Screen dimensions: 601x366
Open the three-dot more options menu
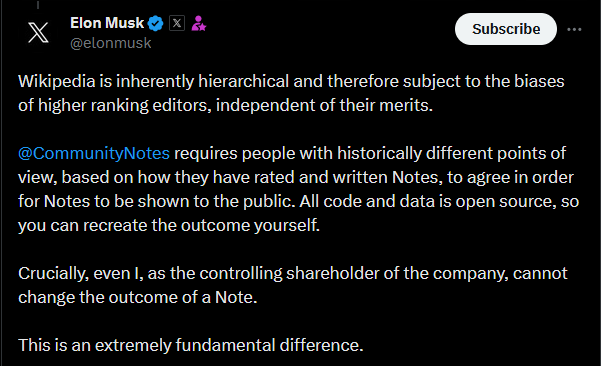[x=574, y=30]
